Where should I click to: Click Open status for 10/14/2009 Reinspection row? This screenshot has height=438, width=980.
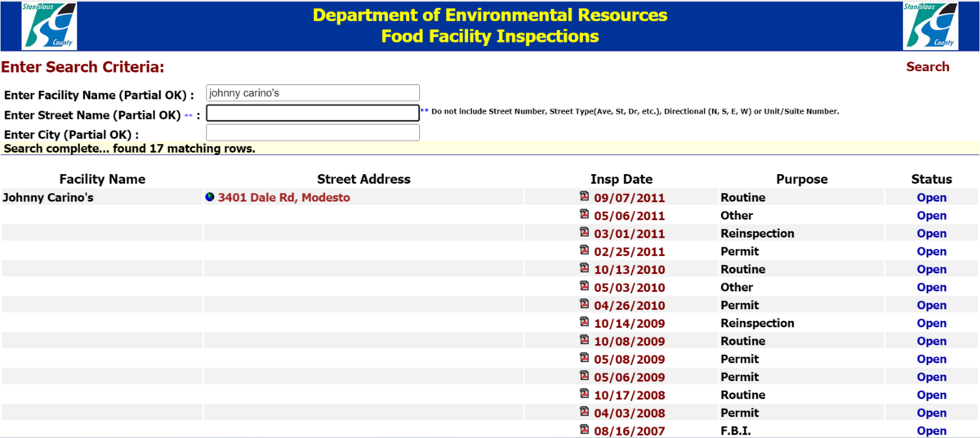(x=932, y=324)
